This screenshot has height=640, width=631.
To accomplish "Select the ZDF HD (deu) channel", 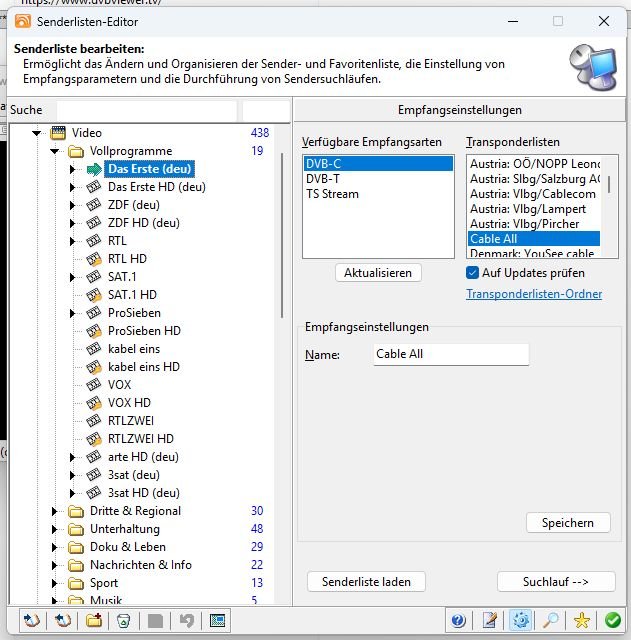I will [143, 223].
